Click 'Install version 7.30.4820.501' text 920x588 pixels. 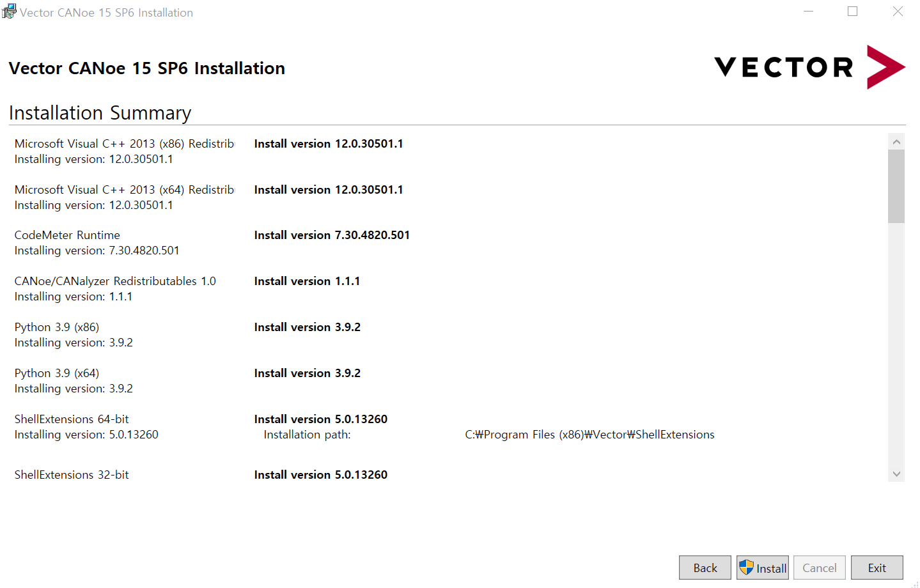[332, 235]
